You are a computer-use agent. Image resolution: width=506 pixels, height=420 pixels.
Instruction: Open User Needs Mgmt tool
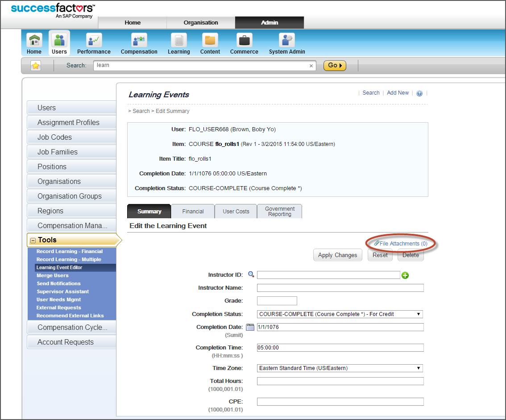pos(58,299)
